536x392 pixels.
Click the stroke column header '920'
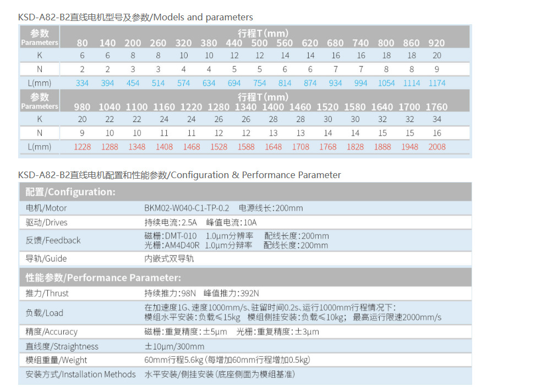tap(436, 43)
